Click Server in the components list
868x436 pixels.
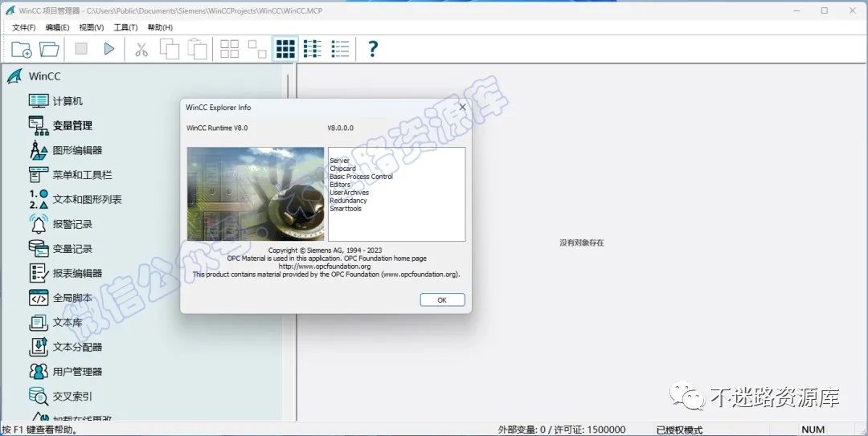pos(339,161)
